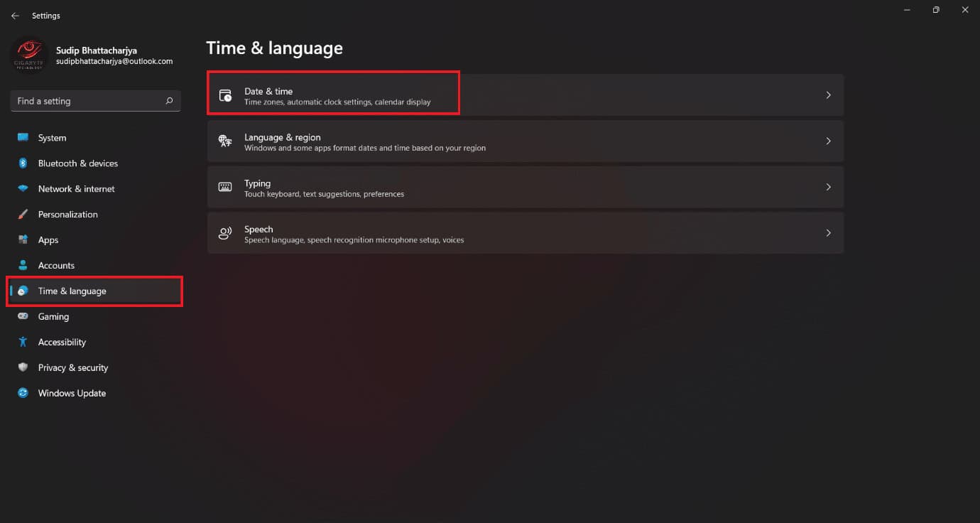Select the Apps label in sidebar
980x523 pixels.
48,240
